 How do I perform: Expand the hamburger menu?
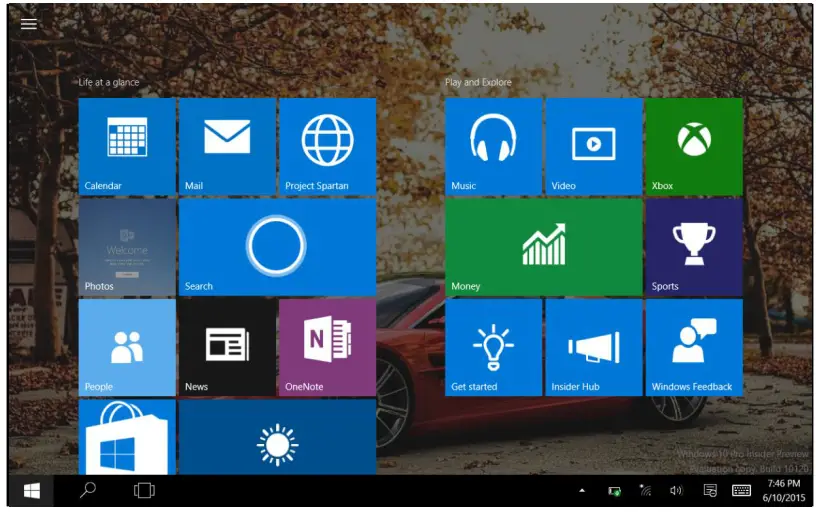[29, 24]
